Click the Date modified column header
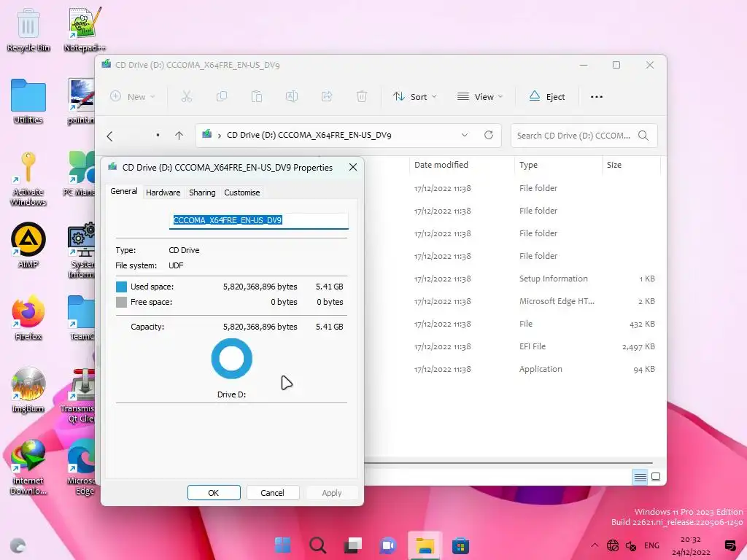This screenshot has width=747, height=560. (x=462, y=165)
